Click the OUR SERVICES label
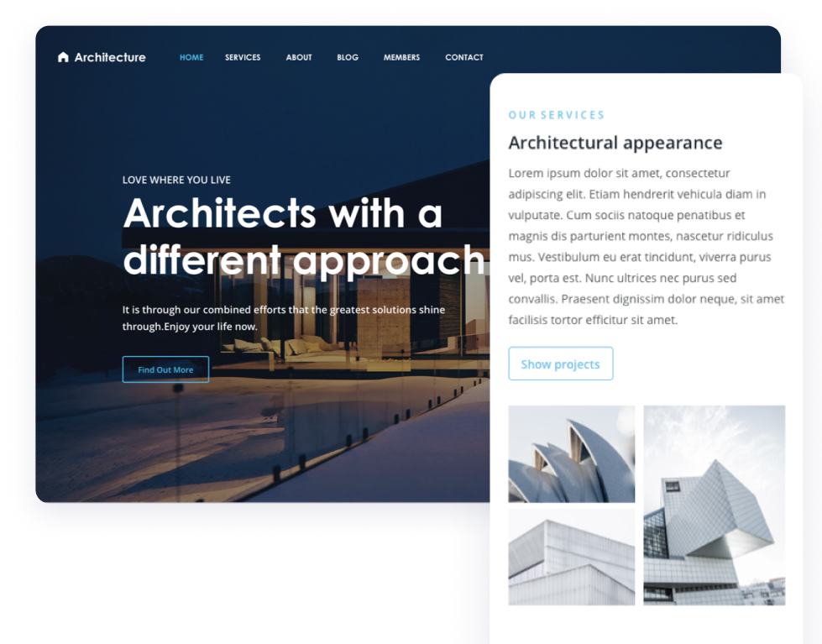The height and width of the screenshot is (644, 822). 556,115
